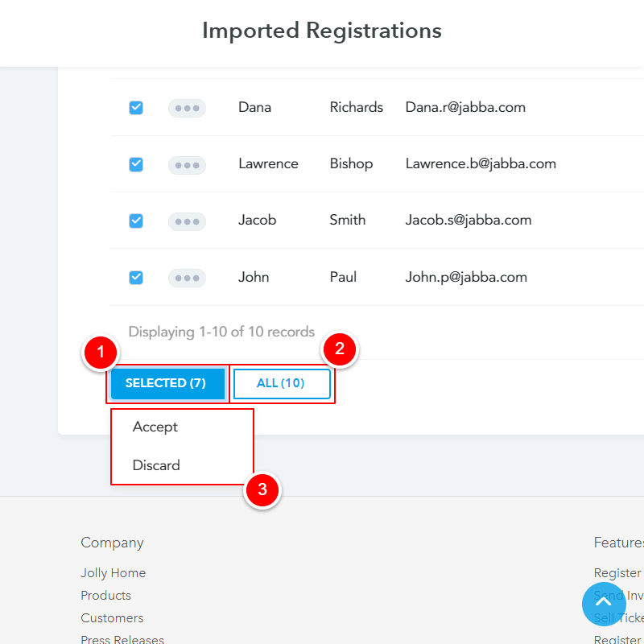The height and width of the screenshot is (644, 644).
Task: Open the Products page link
Action: click(x=105, y=595)
